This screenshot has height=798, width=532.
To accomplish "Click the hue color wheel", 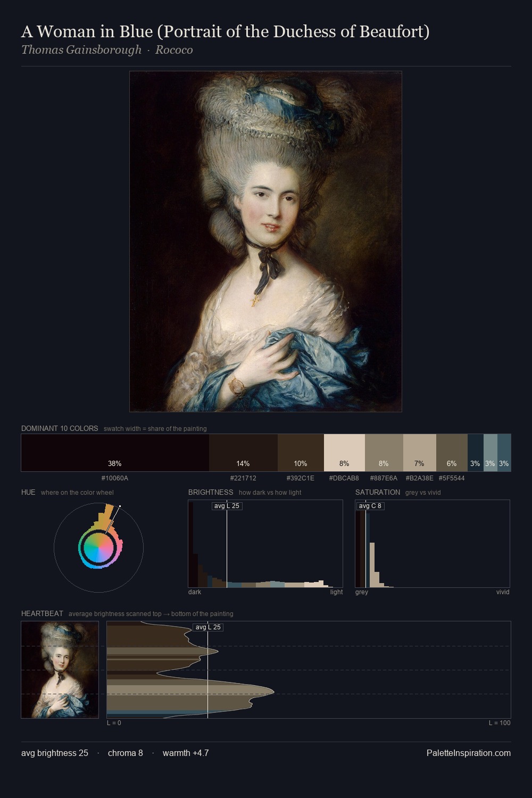I will [98, 547].
